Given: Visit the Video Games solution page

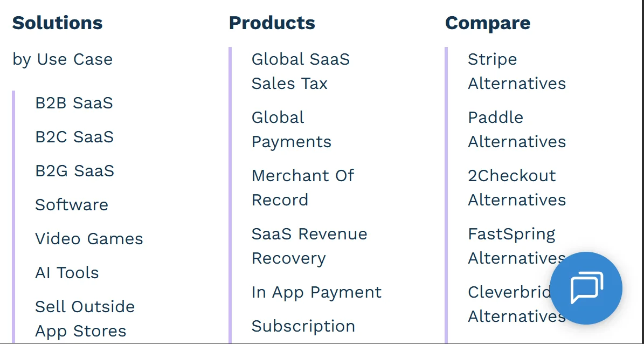Looking at the screenshot, I should coord(89,239).
